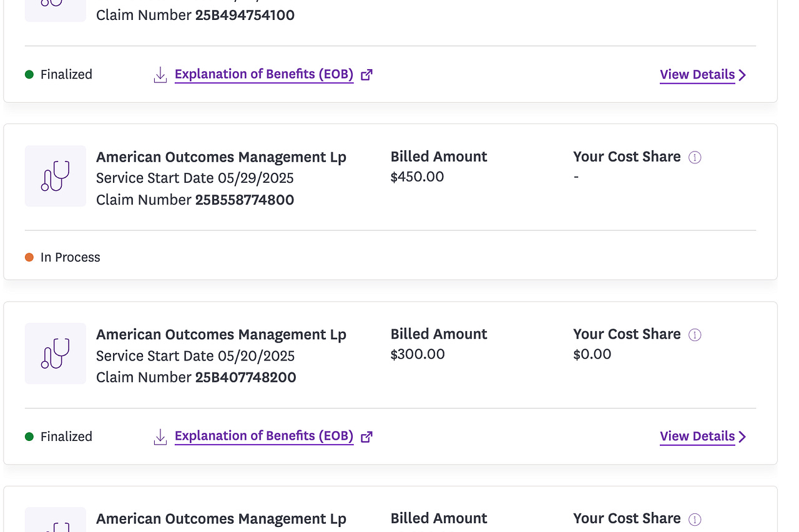Image resolution: width=799 pixels, height=532 pixels.
Task: Click external-link icon after EOB for claim 25B494754100
Action: tap(367, 75)
